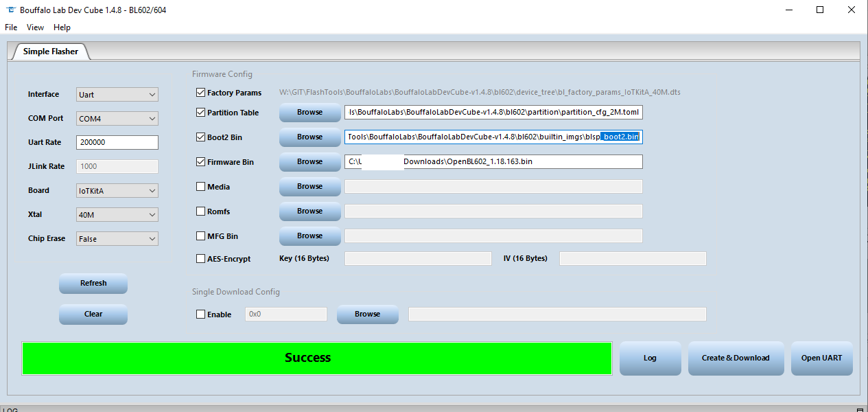Viewport: 868px width, 412px height.
Task: Open the COM Port dropdown showing COM4
Action: (x=117, y=119)
